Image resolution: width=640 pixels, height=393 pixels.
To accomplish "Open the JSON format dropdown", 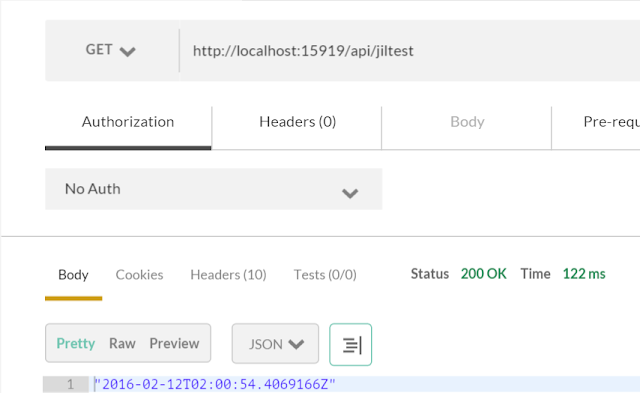I will click(x=275, y=344).
